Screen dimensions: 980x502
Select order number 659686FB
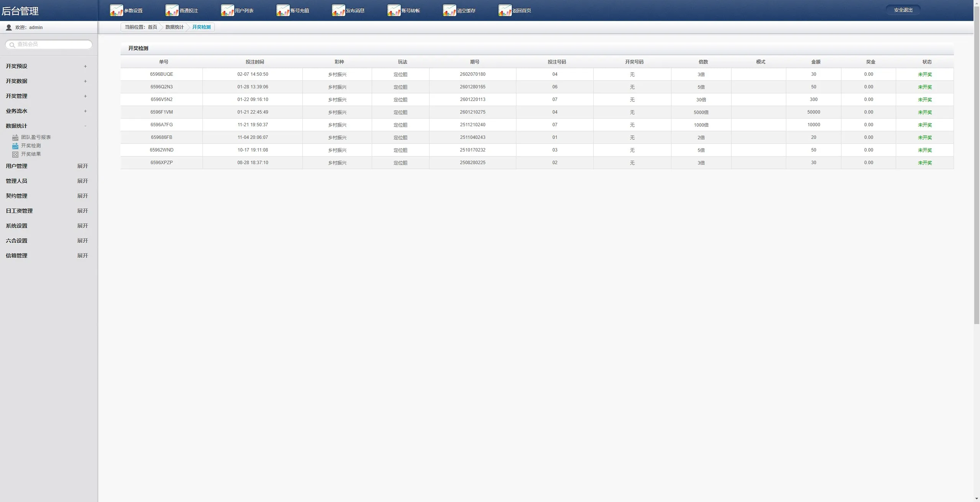point(162,137)
